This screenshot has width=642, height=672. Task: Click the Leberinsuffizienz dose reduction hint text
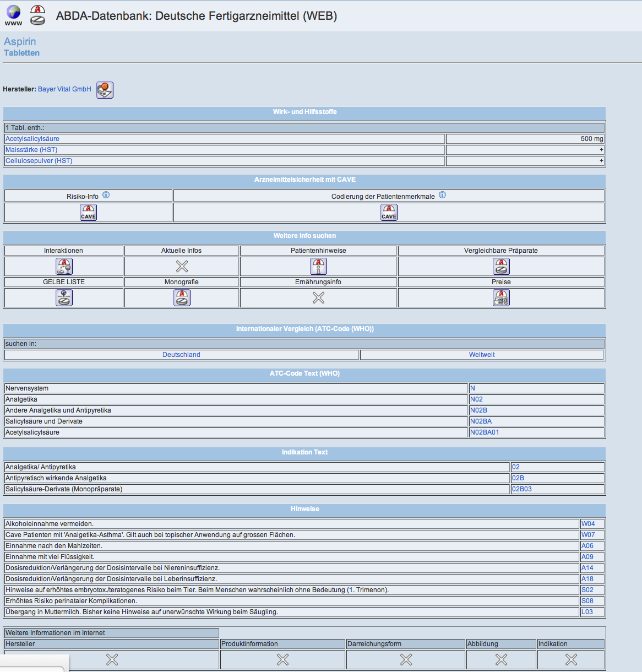(x=111, y=579)
